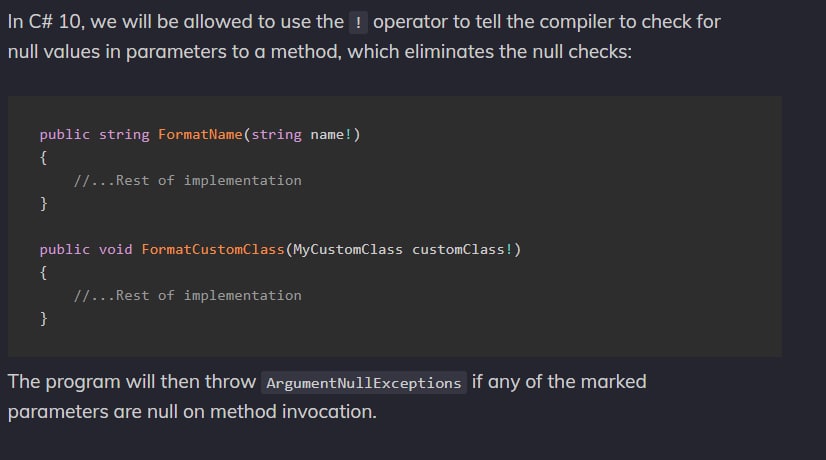Click the 'string' parameter type before name
826x460 pixels.
click(x=277, y=135)
